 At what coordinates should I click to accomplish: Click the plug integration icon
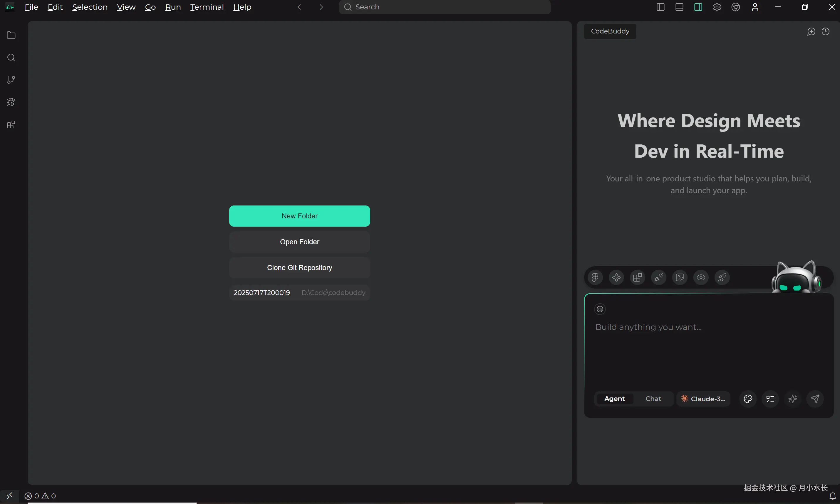tap(658, 277)
